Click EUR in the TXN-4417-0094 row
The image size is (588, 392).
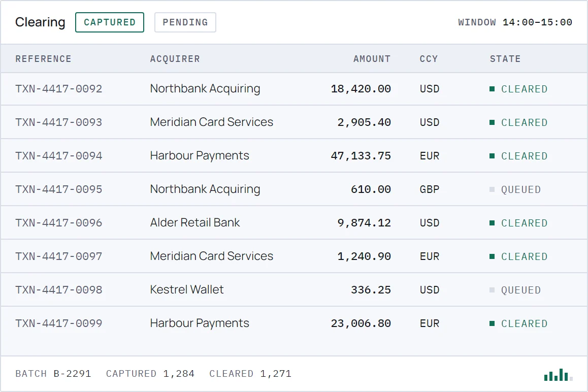click(x=430, y=156)
